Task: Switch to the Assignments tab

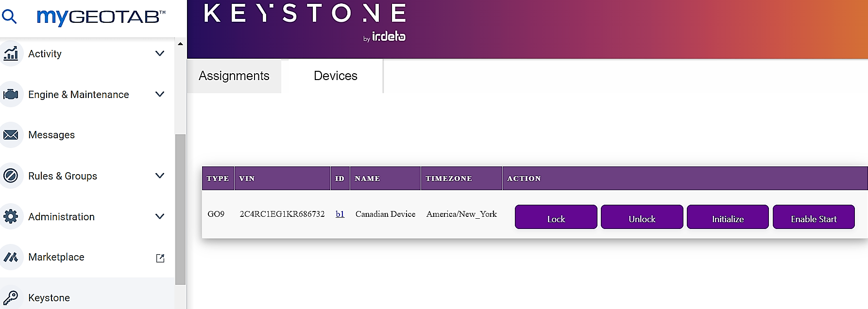Action: (x=234, y=76)
